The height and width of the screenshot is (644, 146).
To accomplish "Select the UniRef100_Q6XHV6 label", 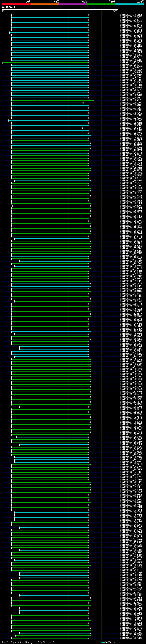I will (x=131, y=522).
